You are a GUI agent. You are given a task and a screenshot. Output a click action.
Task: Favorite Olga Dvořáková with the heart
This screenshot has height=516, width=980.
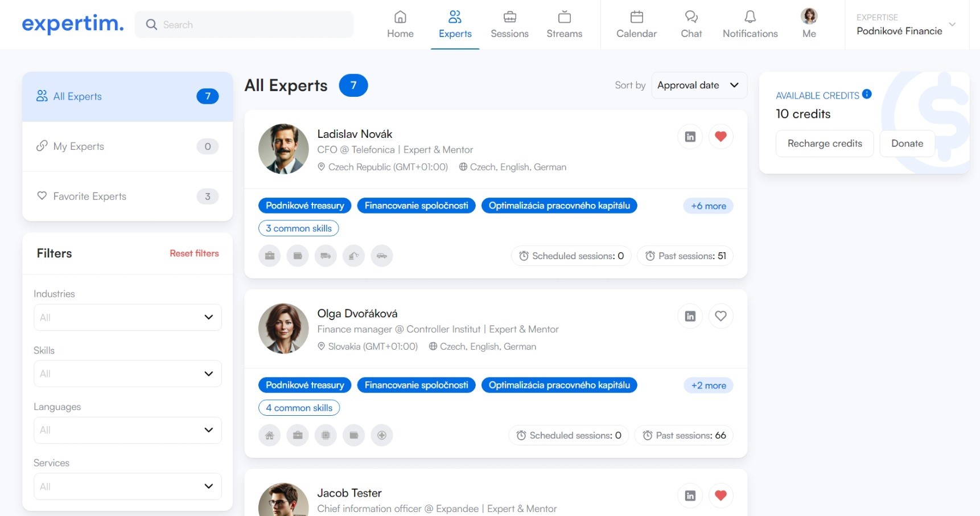coord(720,316)
